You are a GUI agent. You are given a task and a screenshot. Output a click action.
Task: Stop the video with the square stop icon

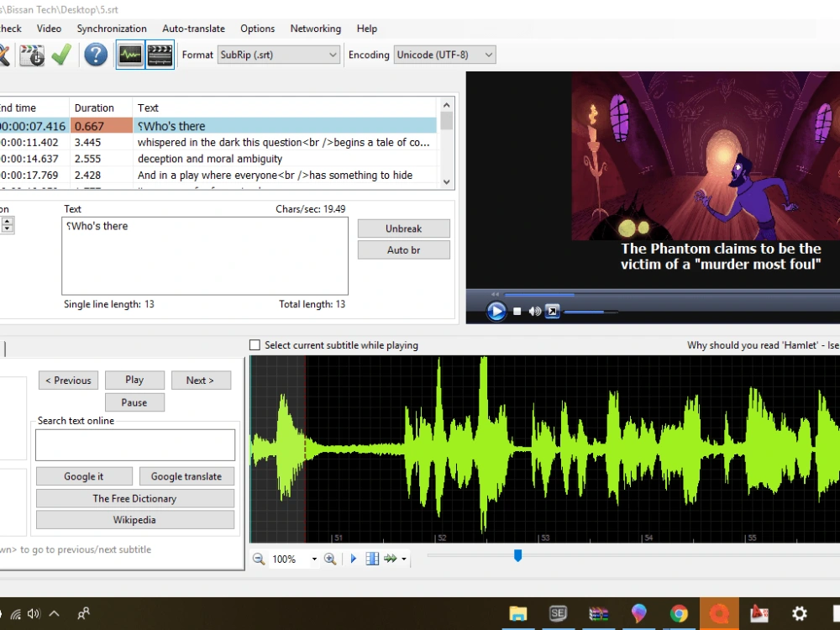click(x=517, y=312)
